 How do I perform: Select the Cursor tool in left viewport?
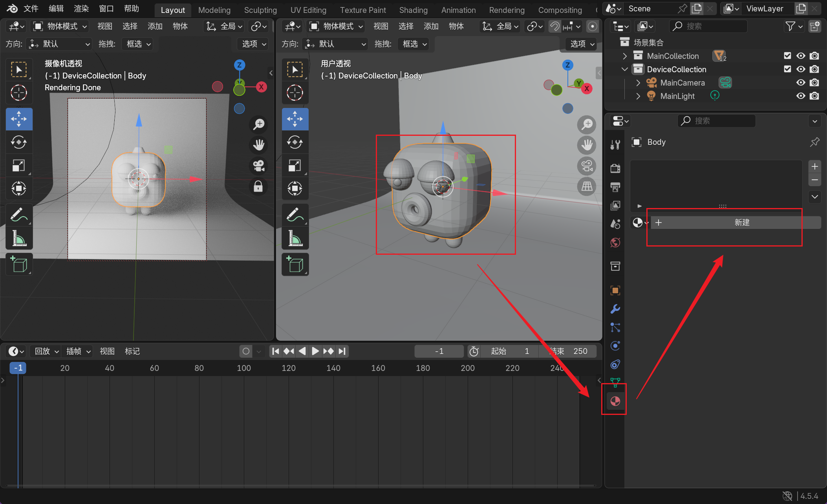[x=19, y=93]
